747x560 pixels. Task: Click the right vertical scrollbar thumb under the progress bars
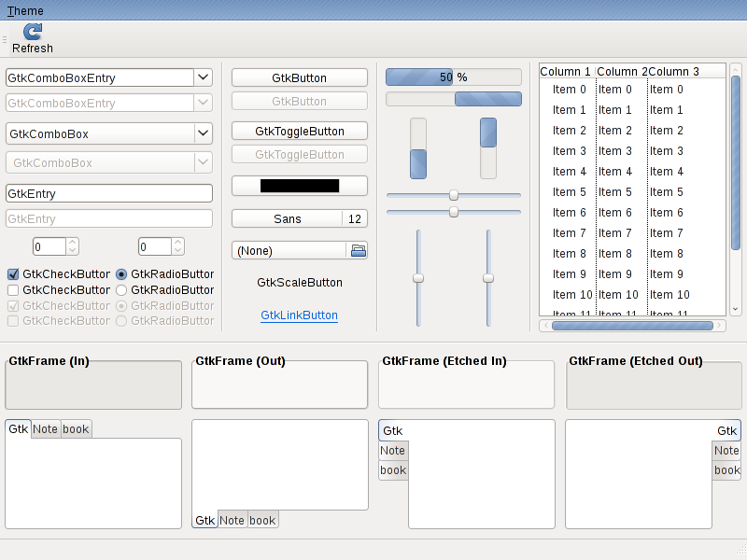[x=488, y=133]
